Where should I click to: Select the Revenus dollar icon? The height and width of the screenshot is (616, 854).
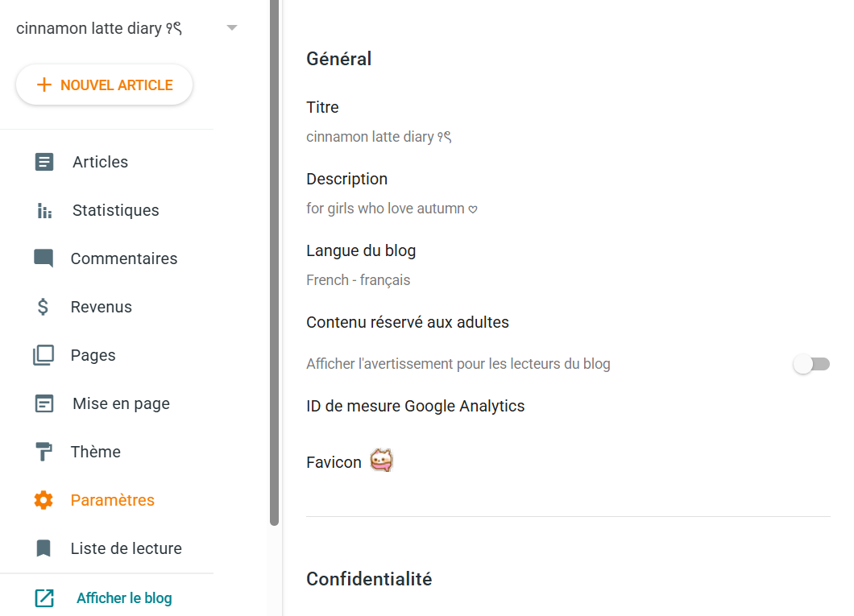[x=43, y=307]
